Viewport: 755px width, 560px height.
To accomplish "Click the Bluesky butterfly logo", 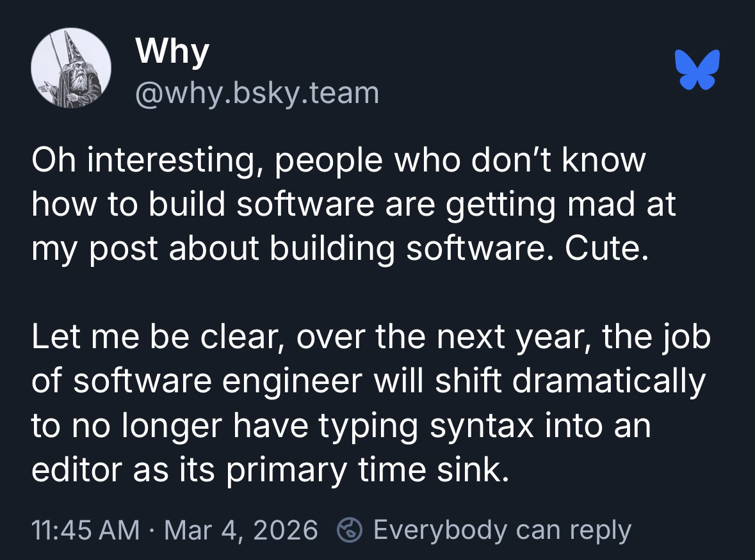I will (697, 68).
